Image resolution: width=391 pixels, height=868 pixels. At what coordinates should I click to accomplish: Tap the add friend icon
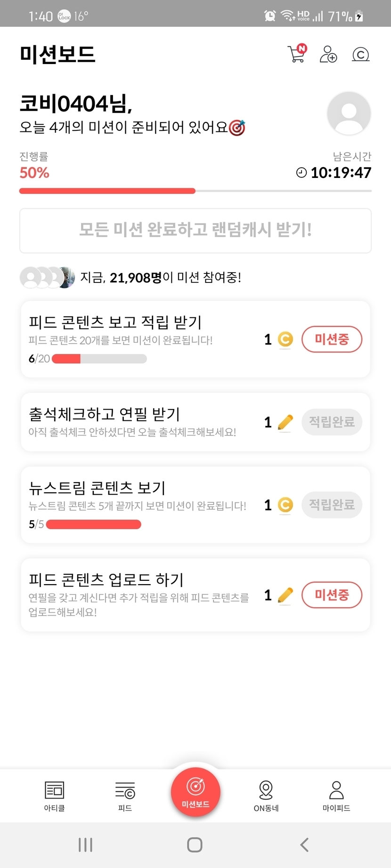pos(328,54)
